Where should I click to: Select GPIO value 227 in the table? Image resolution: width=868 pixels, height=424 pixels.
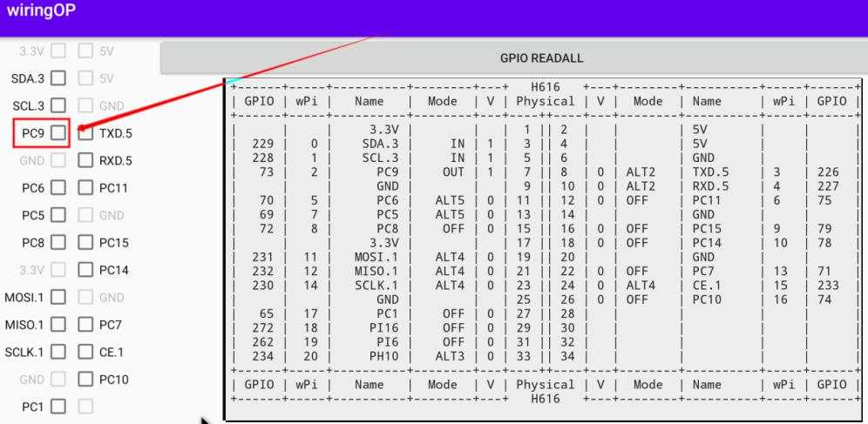point(828,186)
